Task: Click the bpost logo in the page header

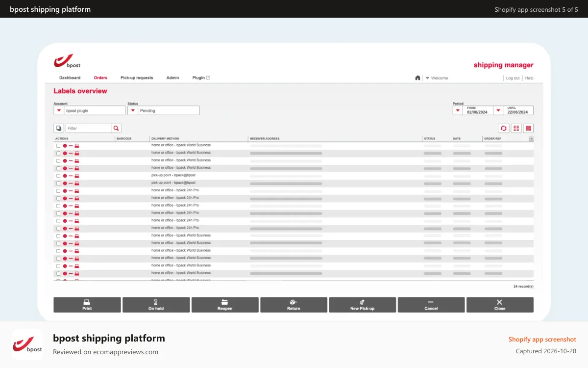Action: tap(67, 61)
